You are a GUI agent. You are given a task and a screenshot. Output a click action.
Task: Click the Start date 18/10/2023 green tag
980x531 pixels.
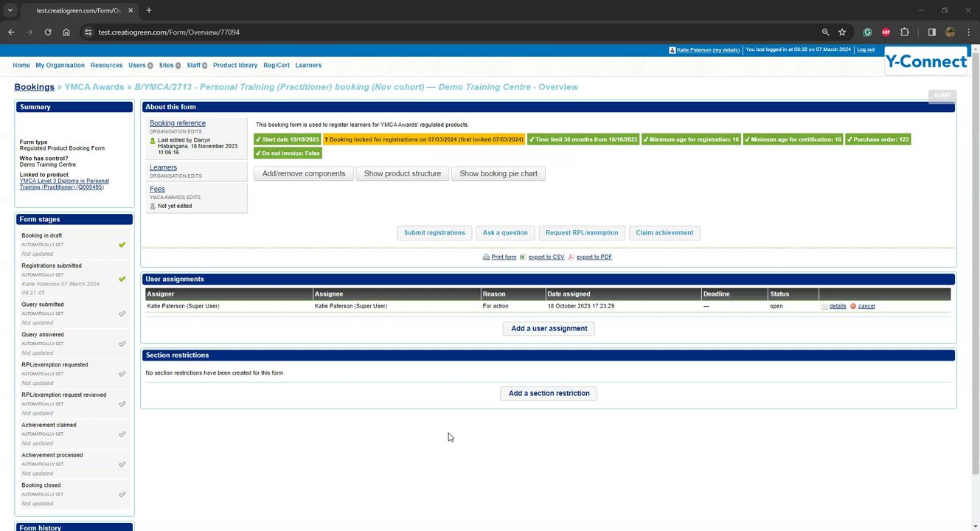click(x=287, y=139)
